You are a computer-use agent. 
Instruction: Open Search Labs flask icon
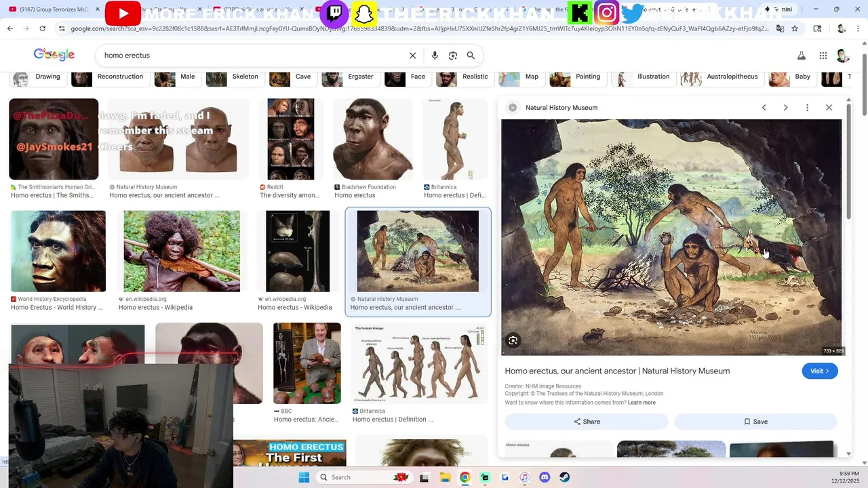(801, 56)
